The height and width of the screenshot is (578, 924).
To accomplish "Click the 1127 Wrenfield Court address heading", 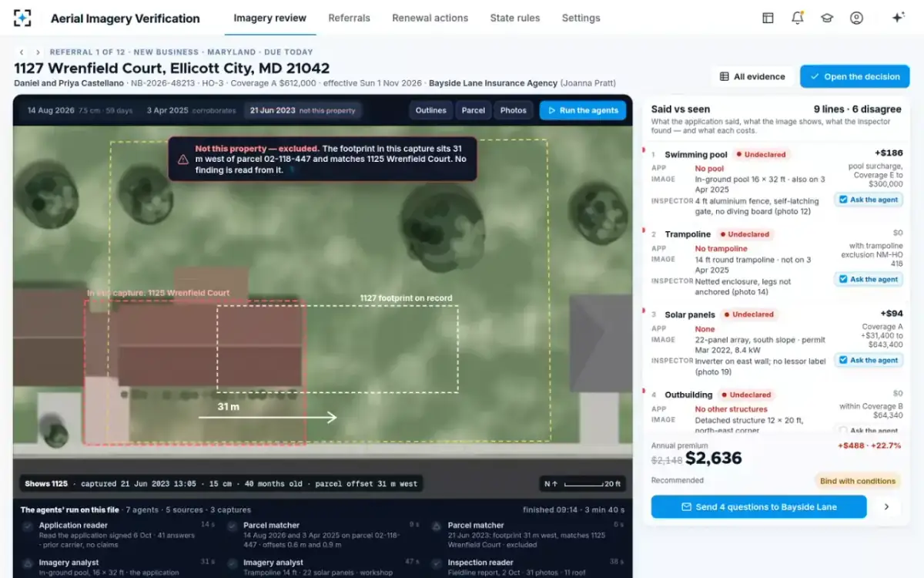I will click(172, 68).
